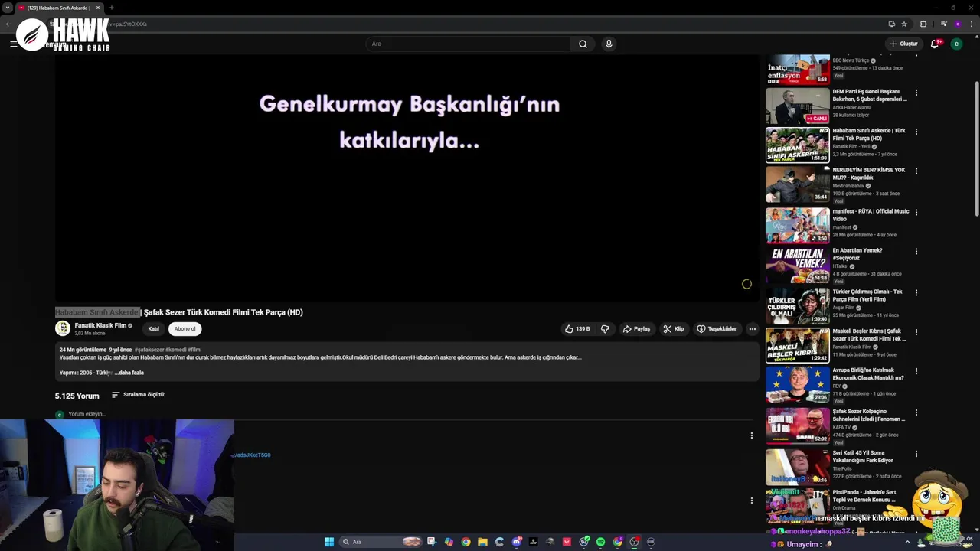Click the Teşekkürler thanks button
This screenshot has height=551, width=980.
(x=717, y=329)
